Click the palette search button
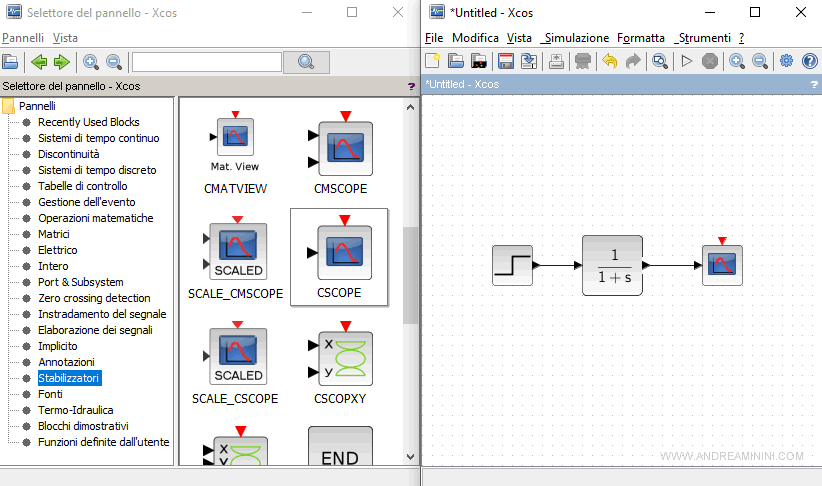Screen dimensions: 822x486 pos(306,62)
